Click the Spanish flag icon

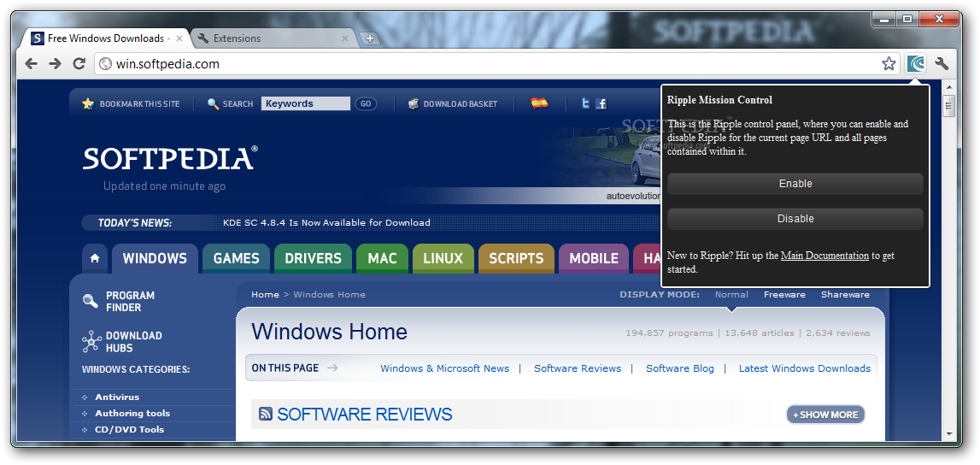point(539,103)
